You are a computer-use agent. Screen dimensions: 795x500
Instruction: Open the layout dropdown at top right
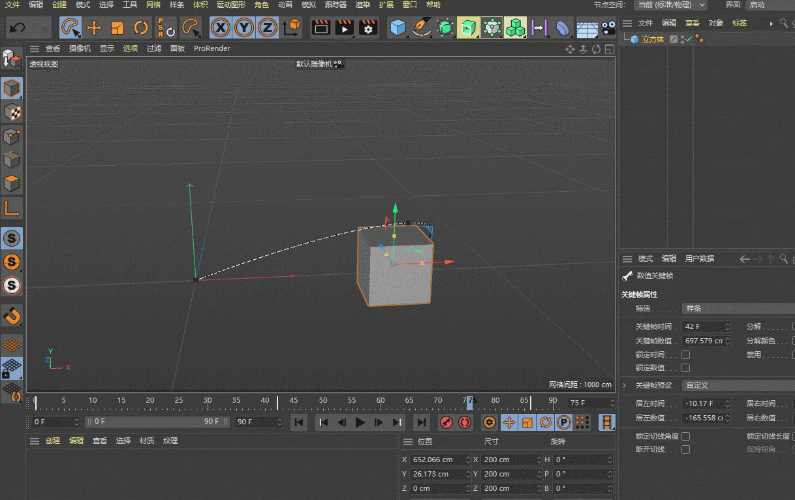point(670,5)
